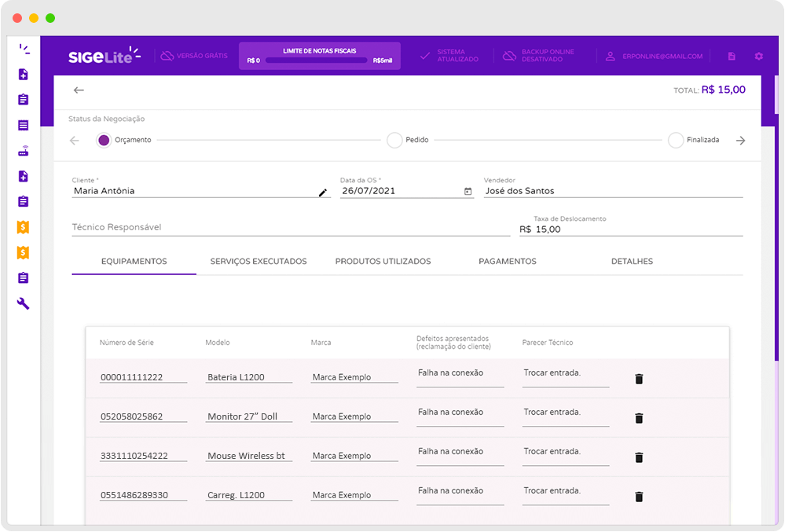Viewport: 785px width, 532px height.
Task: Remove the Mouse Wireless bt row via trash
Action: coord(639,457)
